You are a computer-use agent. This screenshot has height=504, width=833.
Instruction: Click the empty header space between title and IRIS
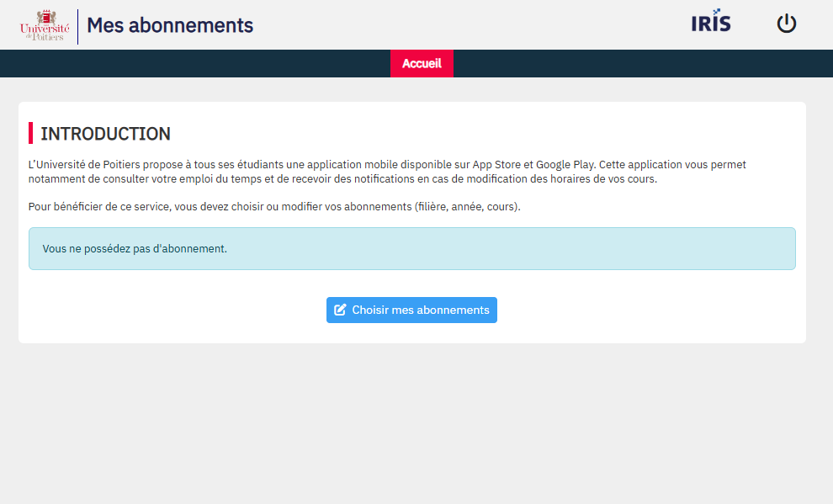[471, 25]
